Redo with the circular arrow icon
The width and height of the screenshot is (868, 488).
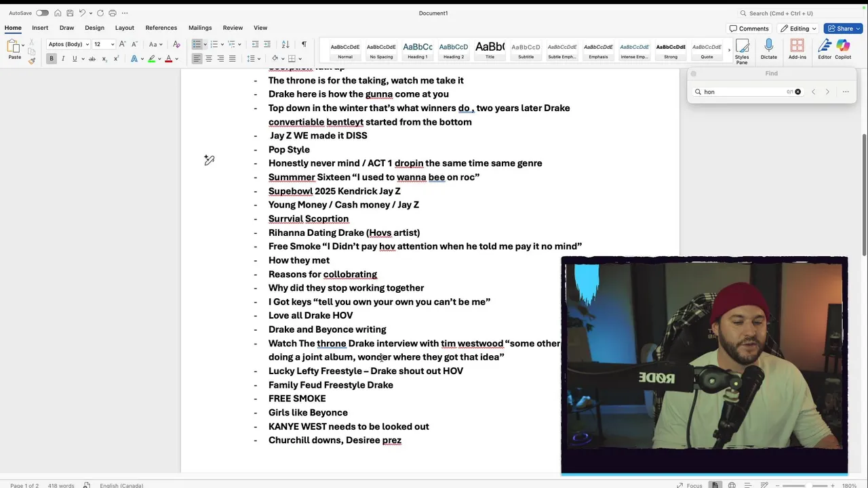coord(100,13)
